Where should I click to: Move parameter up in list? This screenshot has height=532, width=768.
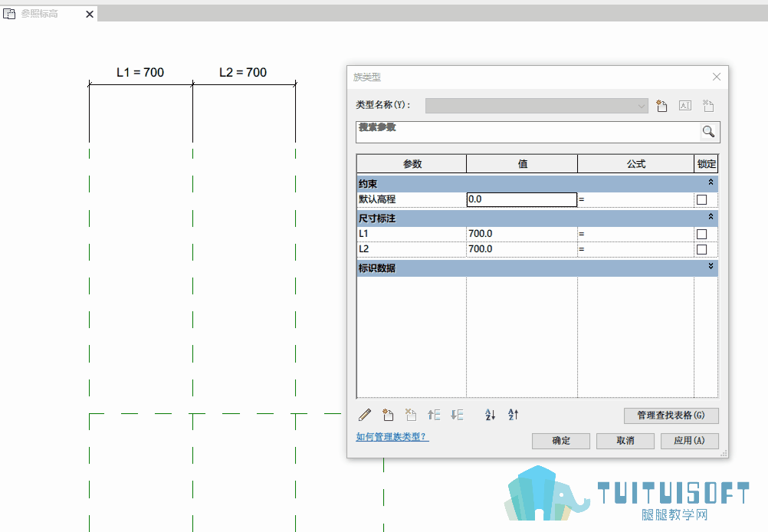tap(434, 415)
